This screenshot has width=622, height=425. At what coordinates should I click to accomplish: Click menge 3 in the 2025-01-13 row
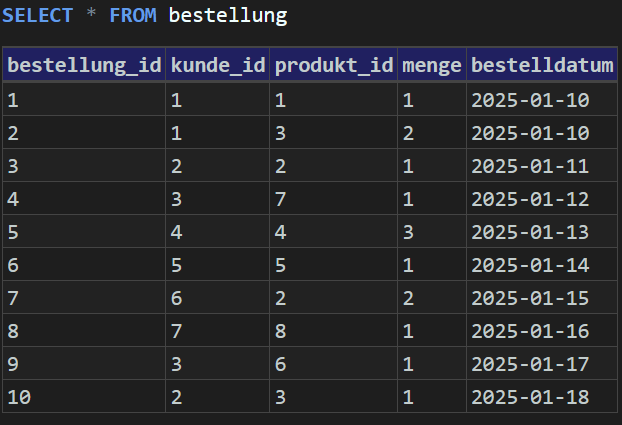(432, 232)
